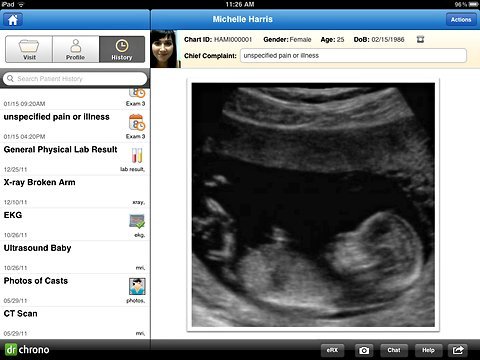Tap the Wi-Fi indicator in status bar
480x360 pixels.
pyautogui.click(x=21, y=4)
